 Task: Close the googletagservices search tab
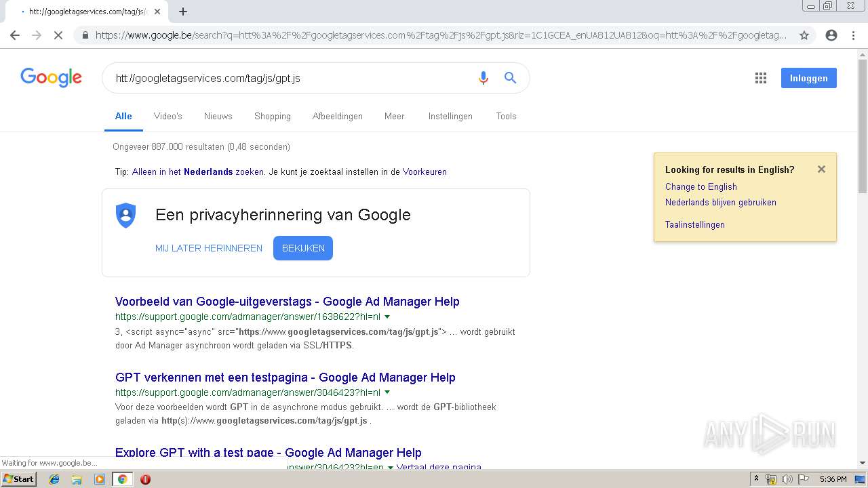pos(157,12)
